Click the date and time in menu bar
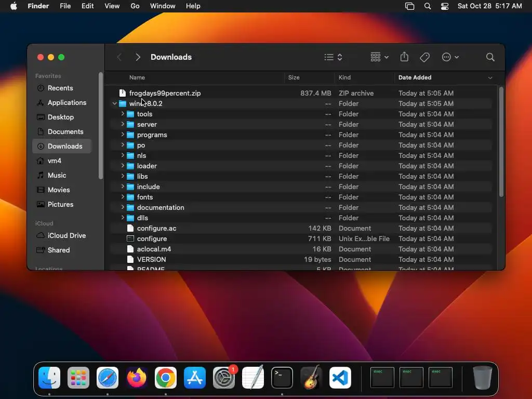The image size is (532, 399). 489,6
